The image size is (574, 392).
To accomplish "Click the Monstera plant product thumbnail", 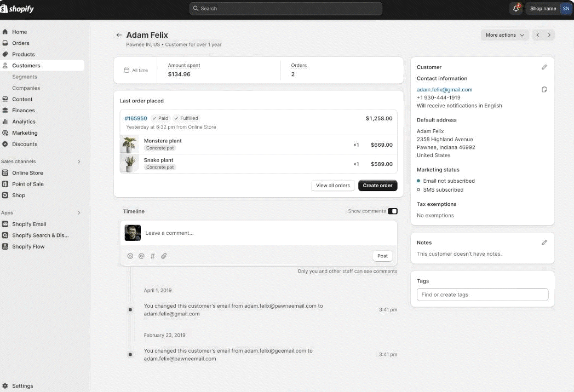I will click(129, 145).
